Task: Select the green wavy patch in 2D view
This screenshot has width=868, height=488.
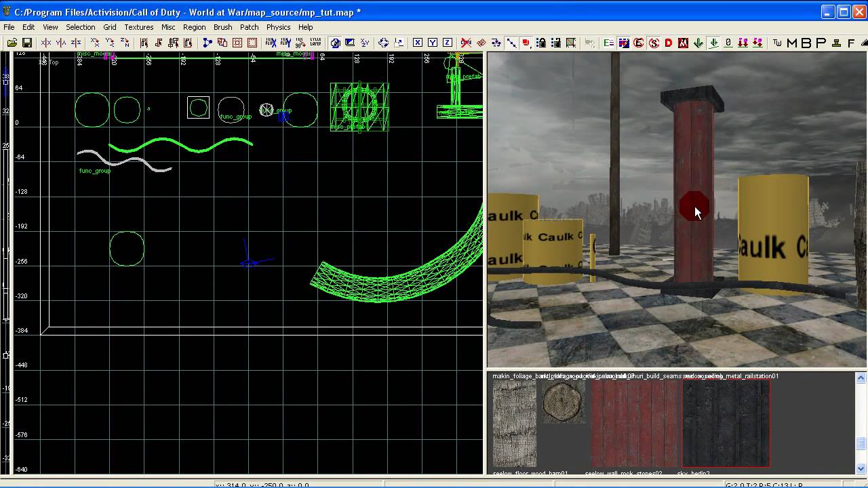Action: [x=180, y=145]
